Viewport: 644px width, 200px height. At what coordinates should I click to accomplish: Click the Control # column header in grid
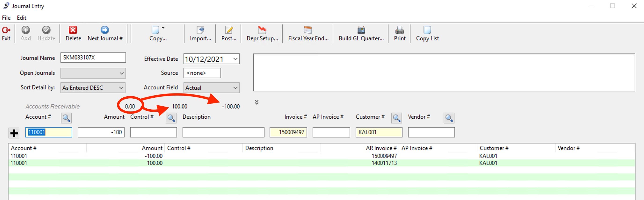pos(204,148)
